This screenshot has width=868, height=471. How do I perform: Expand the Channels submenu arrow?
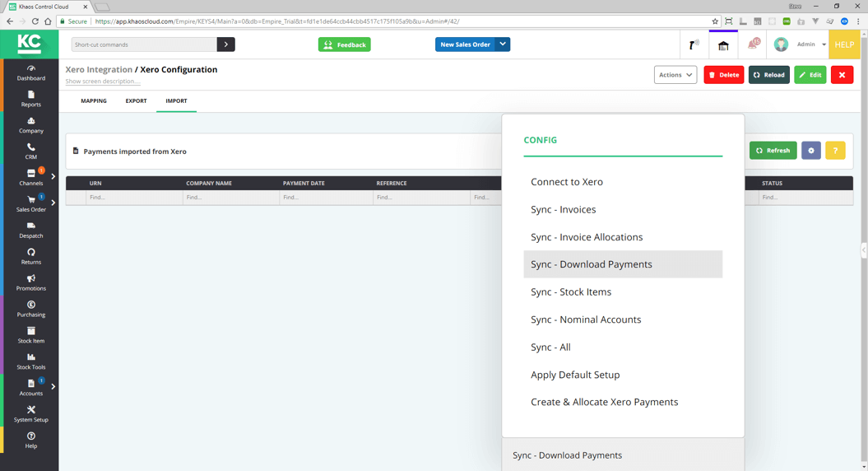click(53, 177)
